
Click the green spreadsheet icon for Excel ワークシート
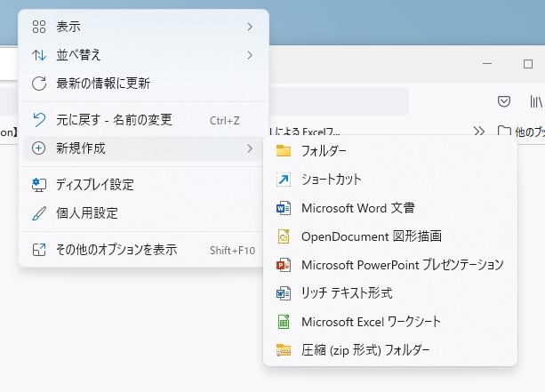(x=284, y=322)
